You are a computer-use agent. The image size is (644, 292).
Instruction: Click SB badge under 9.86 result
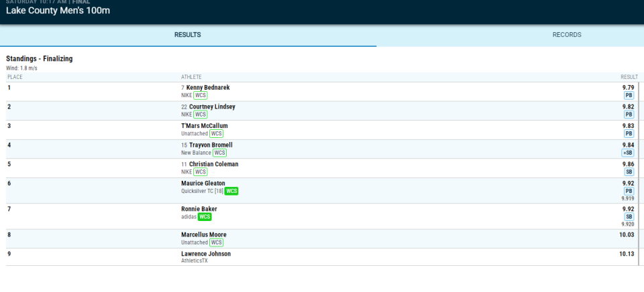(x=629, y=172)
